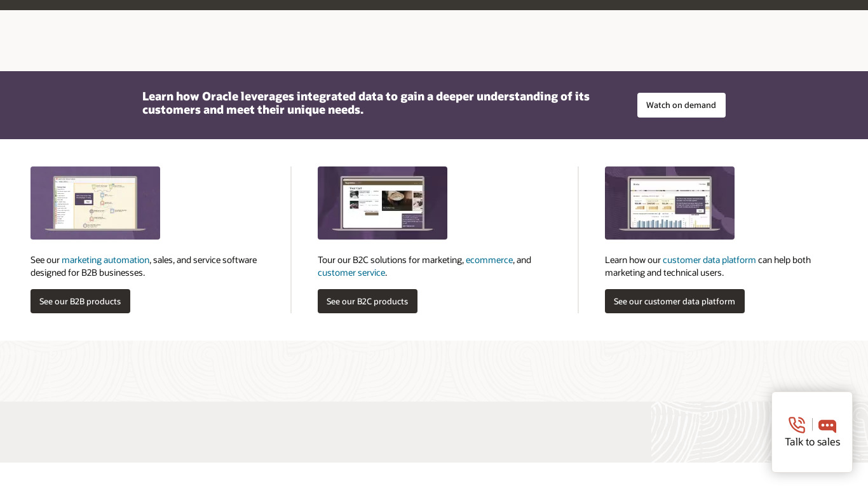Select the Talk to sales label

[x=812, y=442]
